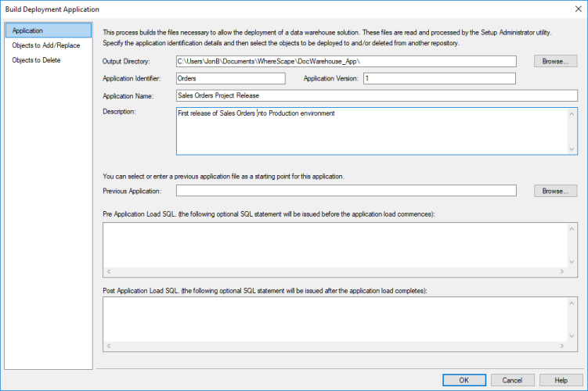Screen dimensions: 588x391
Task: Click Pre Application Load SQL scroll up arrow
Action: coord(572,229)
